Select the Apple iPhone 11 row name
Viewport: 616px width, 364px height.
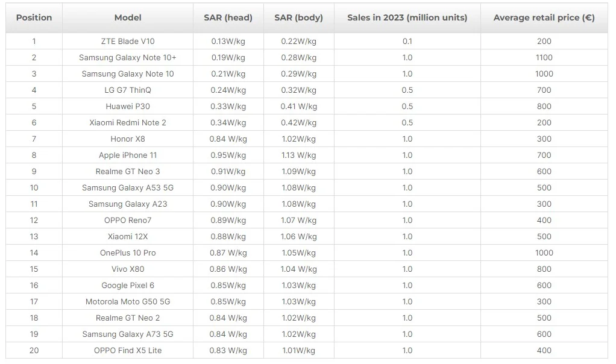(x=128, y=155)
